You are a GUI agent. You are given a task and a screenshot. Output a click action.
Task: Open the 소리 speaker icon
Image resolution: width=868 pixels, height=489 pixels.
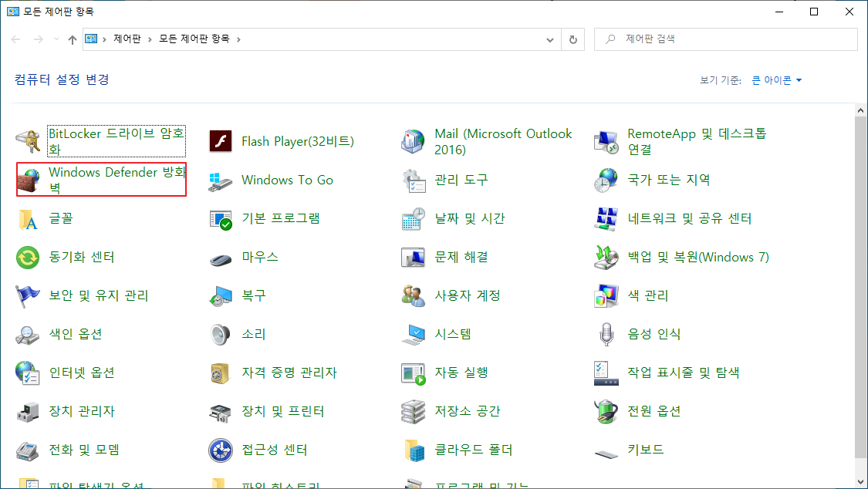(x=221, y=335)
